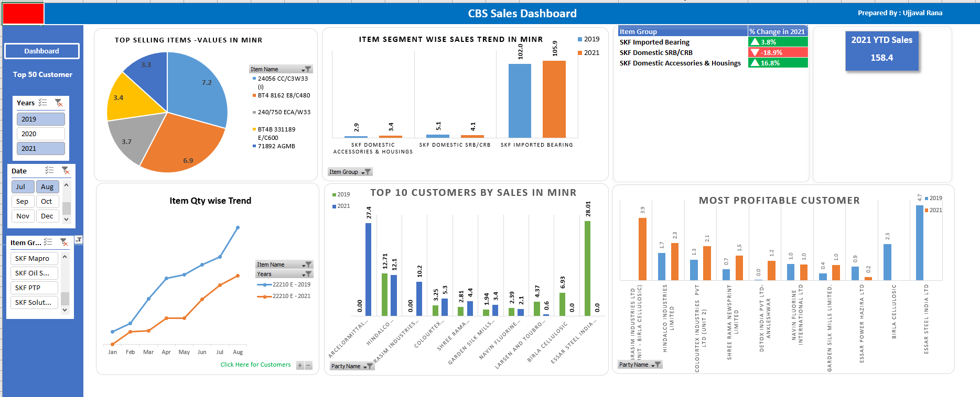Select SKF Mapro in Item Group slicer
Screen dimensions: 980x397
coord(34,258)
